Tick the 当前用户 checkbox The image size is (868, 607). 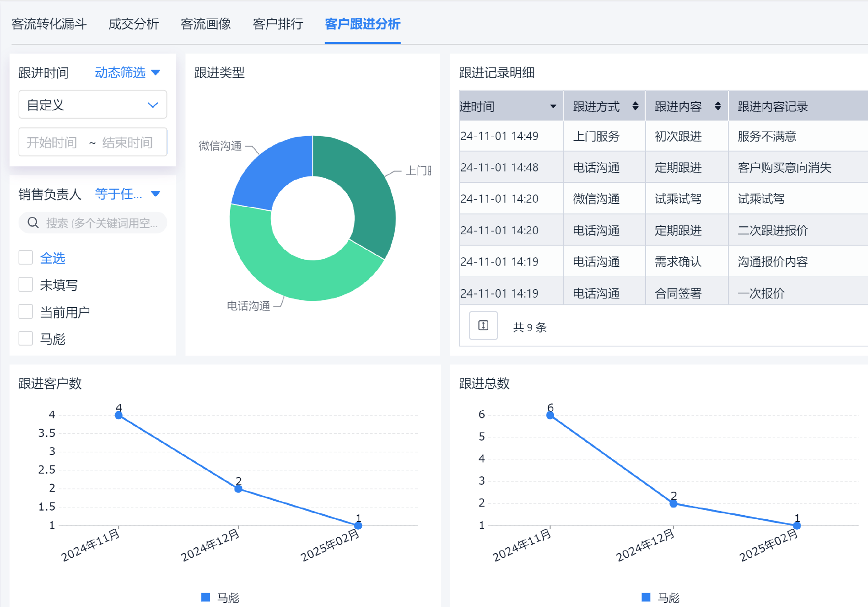(26, 312)
